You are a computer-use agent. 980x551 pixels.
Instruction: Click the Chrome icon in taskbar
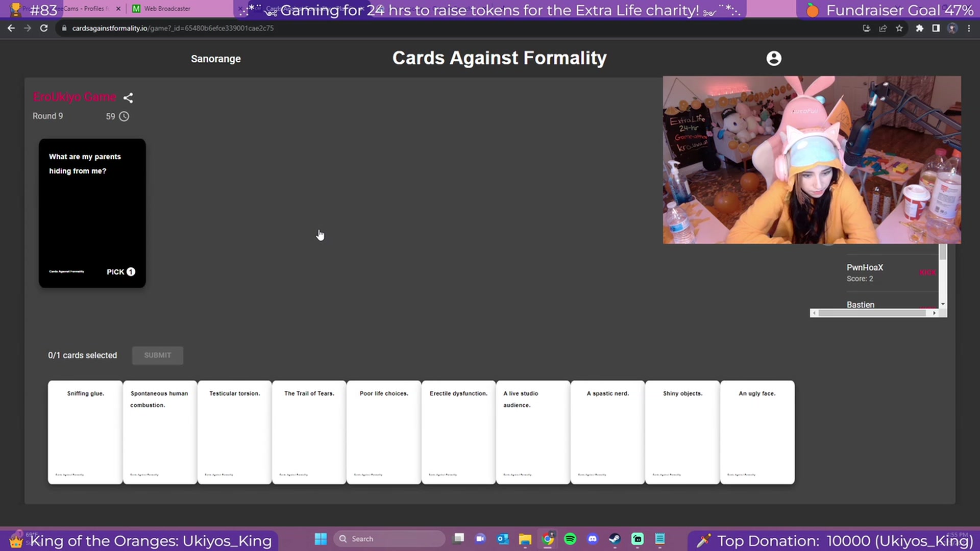point(548,539)
